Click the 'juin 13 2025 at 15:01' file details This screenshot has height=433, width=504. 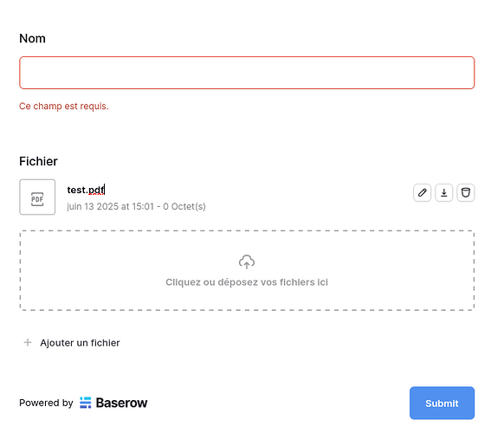pos(110,206)
